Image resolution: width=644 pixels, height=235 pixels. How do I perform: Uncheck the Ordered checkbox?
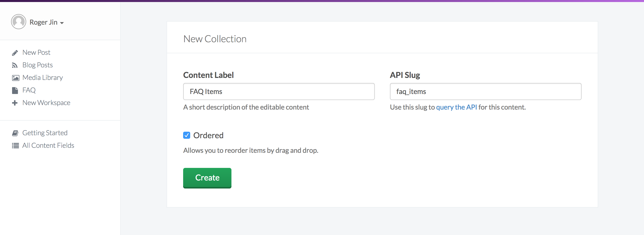(187, 135)
